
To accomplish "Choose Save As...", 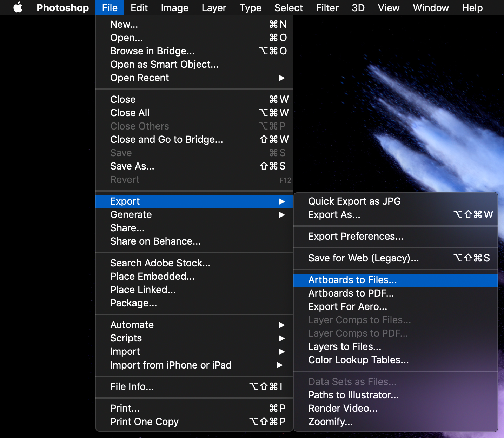I will coord(194,166).
